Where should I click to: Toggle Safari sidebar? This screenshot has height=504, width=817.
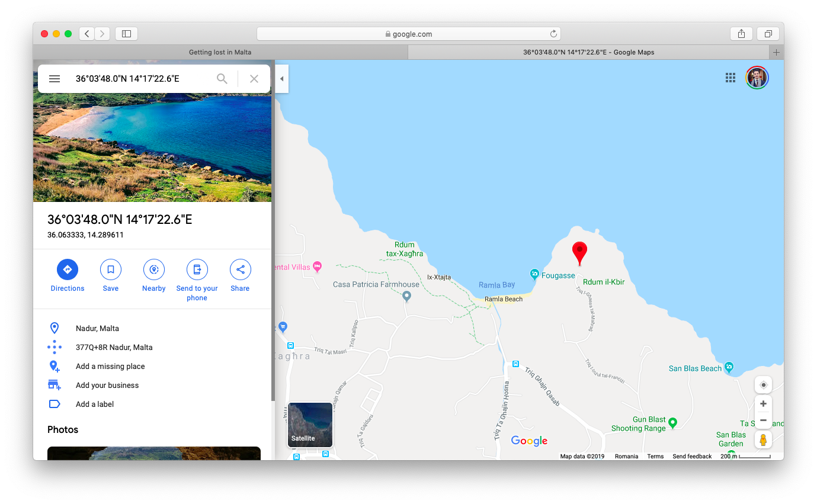coord(126,34)
